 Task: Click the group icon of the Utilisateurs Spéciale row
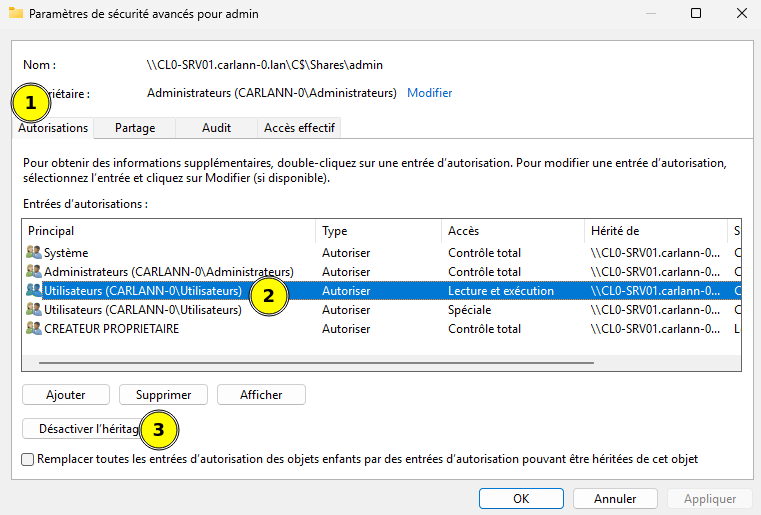point(33,309)
